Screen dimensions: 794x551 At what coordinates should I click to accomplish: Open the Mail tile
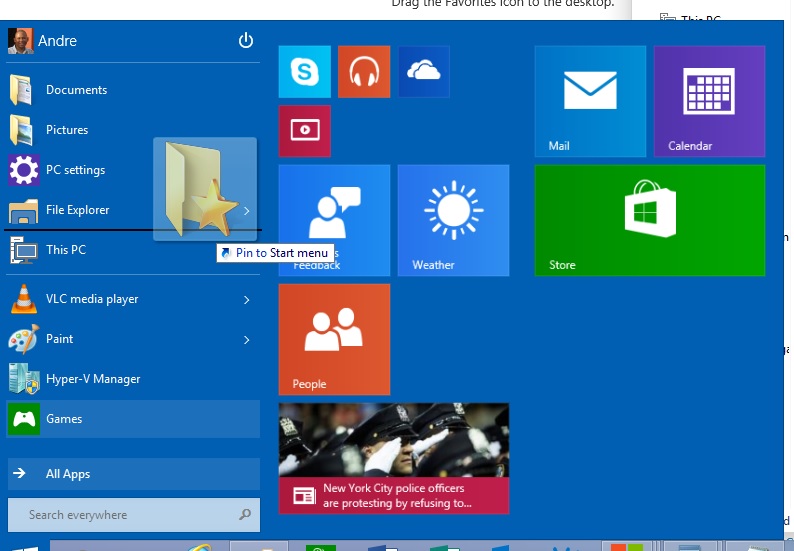[590, 101]
